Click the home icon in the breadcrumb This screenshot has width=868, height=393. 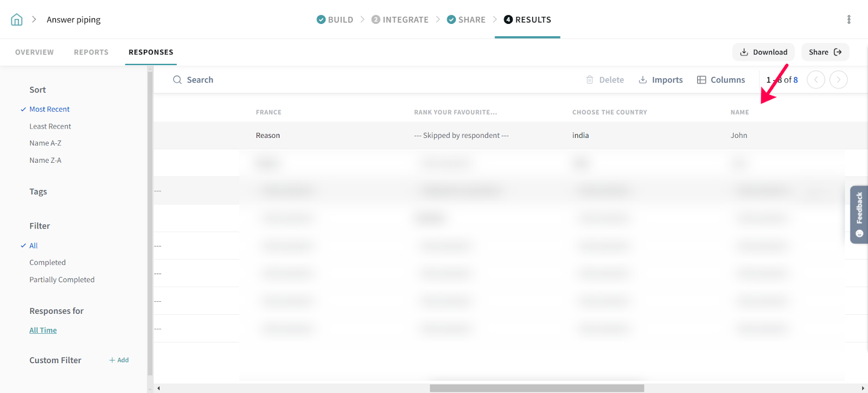coord(17,20)
